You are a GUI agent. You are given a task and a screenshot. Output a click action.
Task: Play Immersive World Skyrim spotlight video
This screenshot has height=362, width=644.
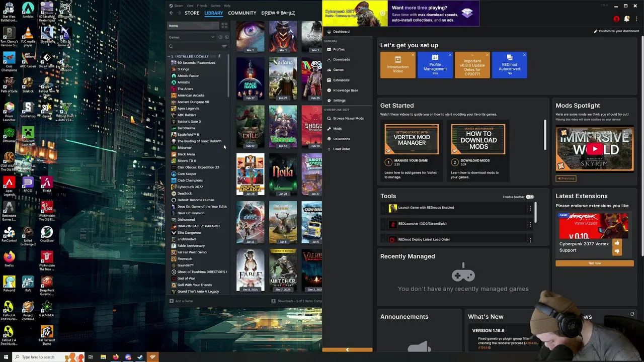point(595,149)
